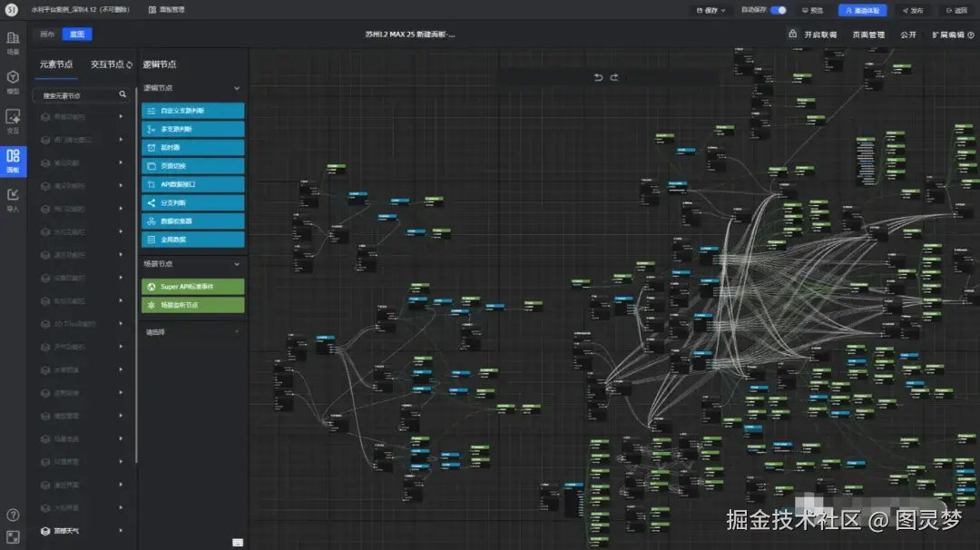This screenshot has width=980, height=550.
Task: Open the 交互 sidebar icon
Action: [x=13, y=122]
